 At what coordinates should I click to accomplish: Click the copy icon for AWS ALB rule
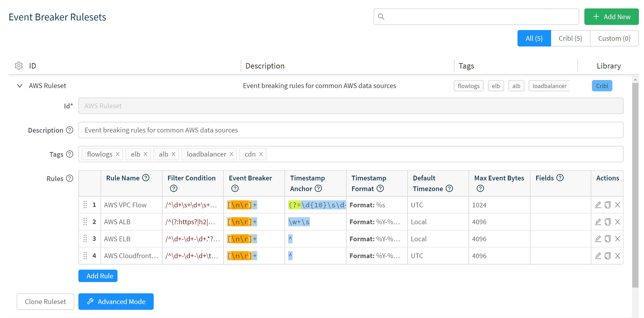coord(608,222)
